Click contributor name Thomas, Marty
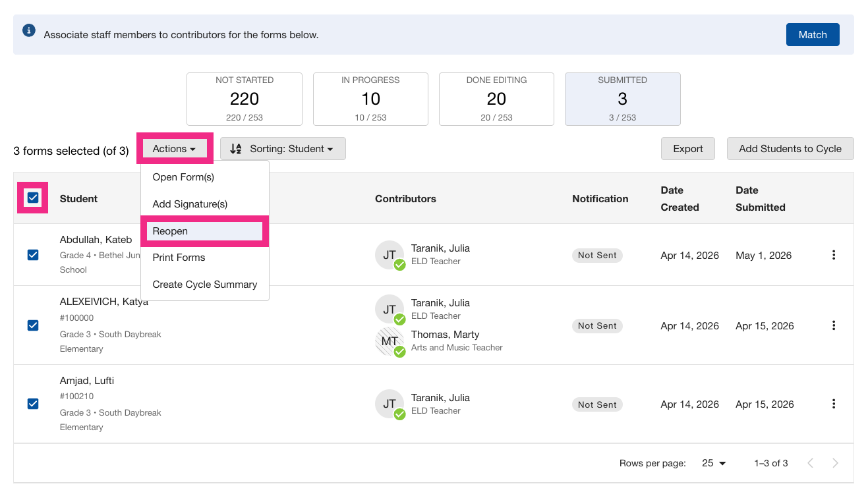The image size is (868, 496). click(445, 335)
